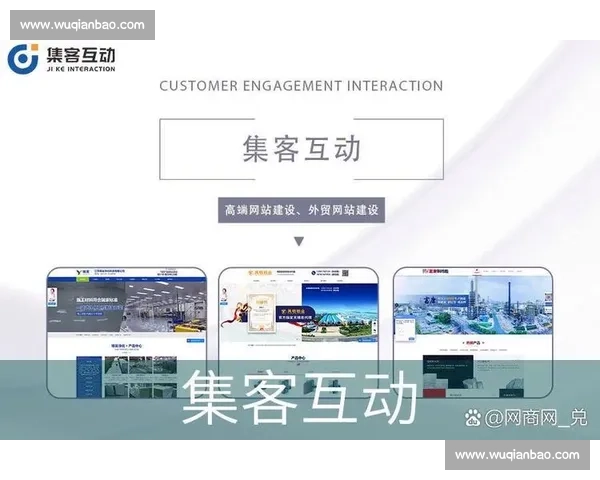Open the middle certificate website screenshot thumbnail
600x480 pixels.
pos(299,332)
